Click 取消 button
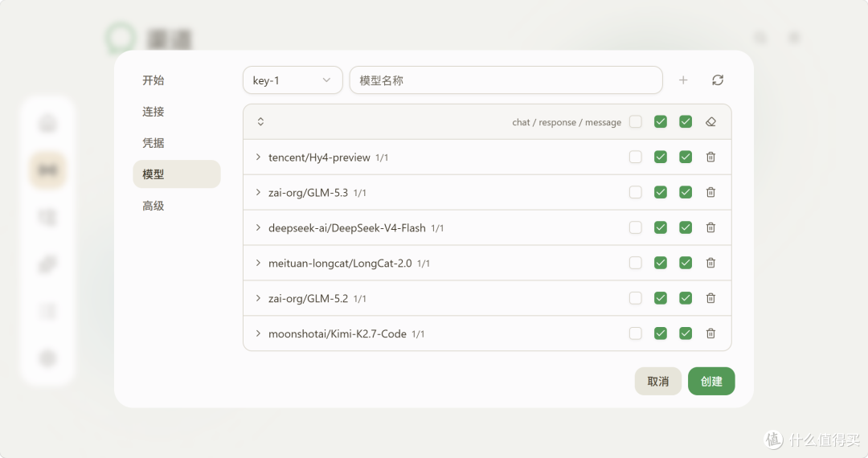 point(657,381)
